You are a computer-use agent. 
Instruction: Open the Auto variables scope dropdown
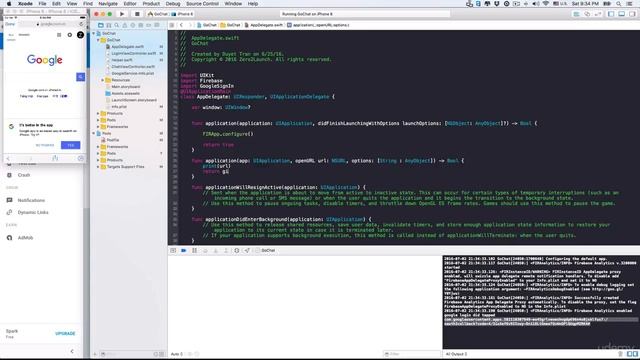(177, 354)
